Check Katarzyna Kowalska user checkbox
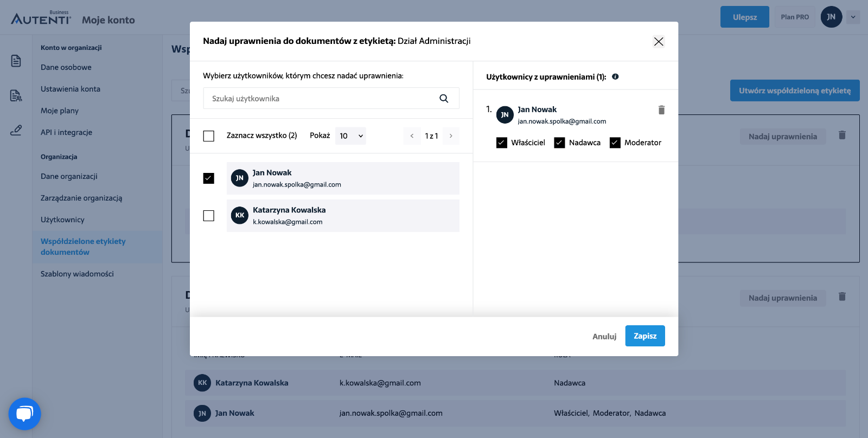This screenshot has height=438, width=868. pyautogui.click(x=209, y=216)
